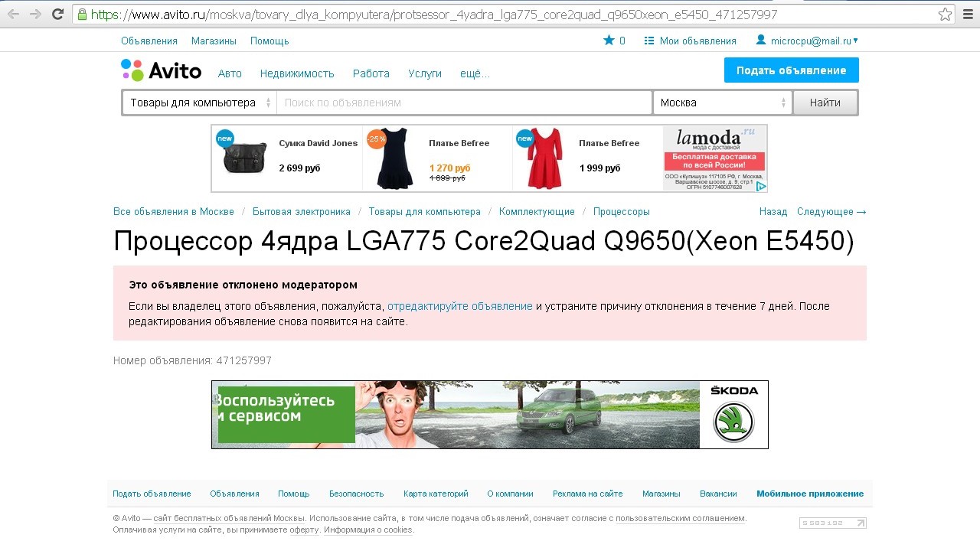Open Мои объявления link
Screen dimensions: 980x554
point(698,41)
